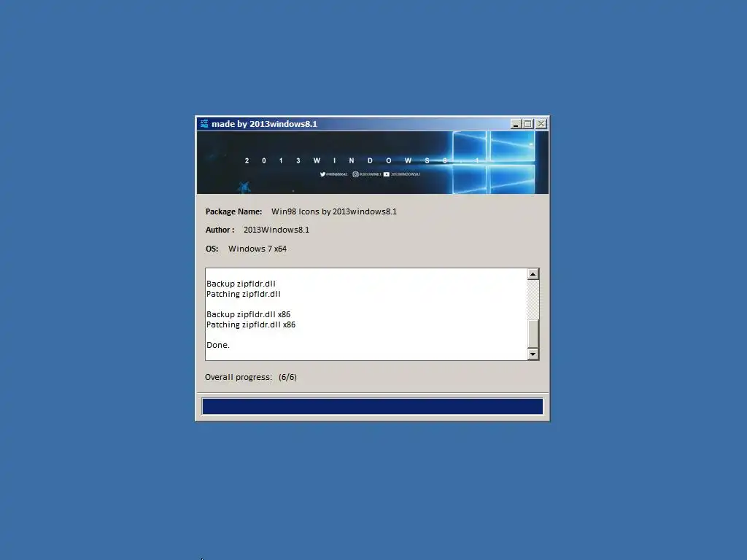
Task: Click the log scrollbar up arrow
Action: pos(533,274)
